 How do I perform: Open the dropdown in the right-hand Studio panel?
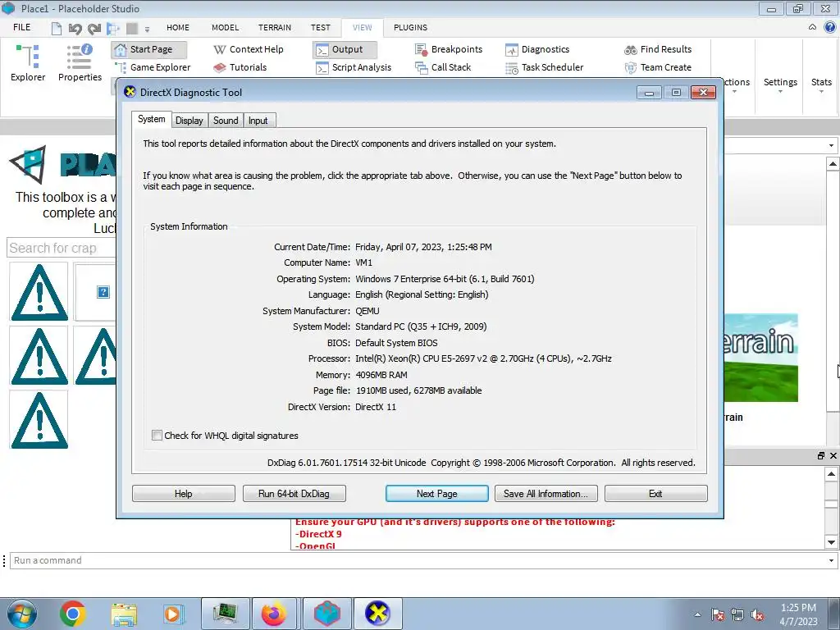(x=831, y=145)
